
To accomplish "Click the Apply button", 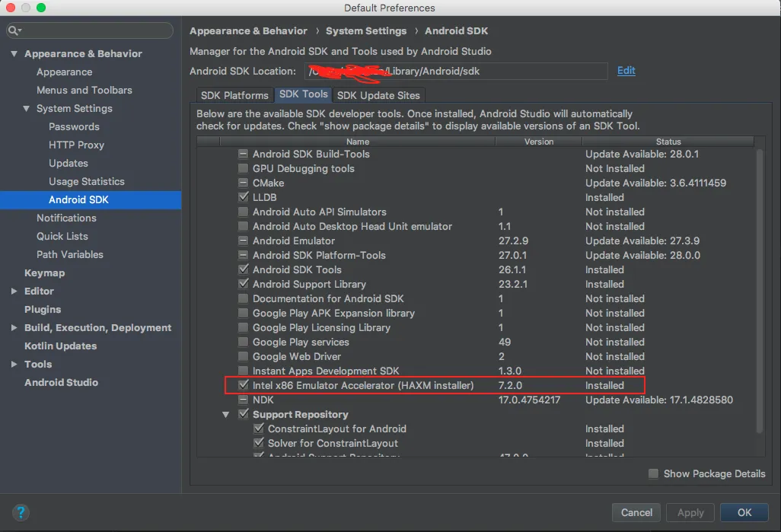I will (x=690, y=512).
